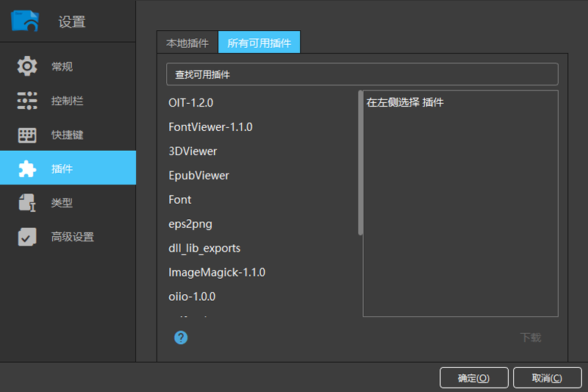Click the keyboard icon for 快捷键
The width and height of the screenshot is (588, 392).
27,135
